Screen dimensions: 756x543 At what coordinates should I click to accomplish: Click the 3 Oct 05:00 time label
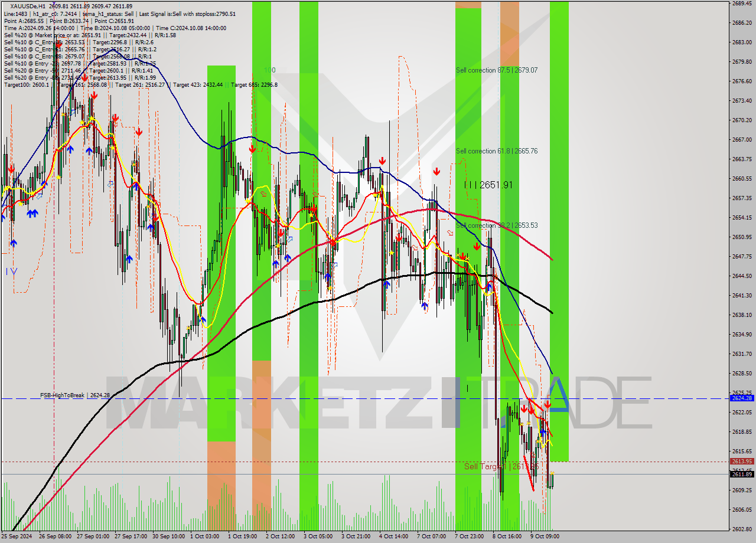pos(320,537)
